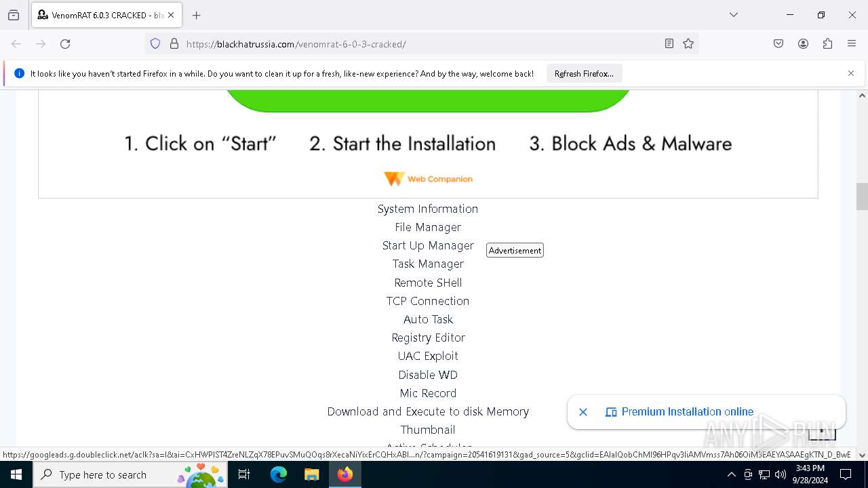Open tracking protection shield icon
The height and width of the screenshot is (488, 868).
pos(155,44)
